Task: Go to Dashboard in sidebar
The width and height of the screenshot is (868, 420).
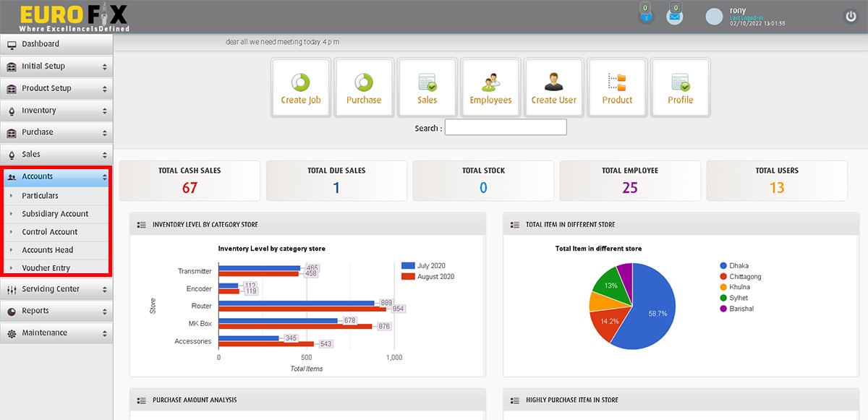Action: click(56, 44)
